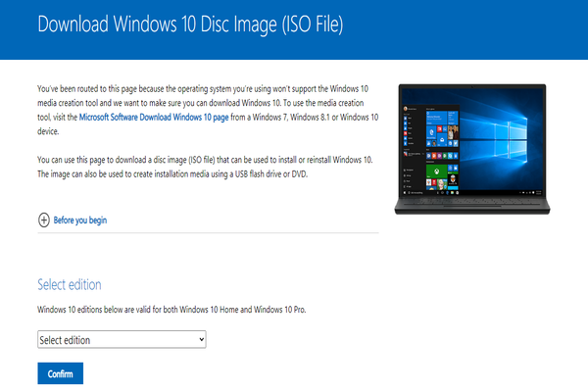
Task: Click the paragraph starting 'You've been routed'
Action: coord(208,110)
